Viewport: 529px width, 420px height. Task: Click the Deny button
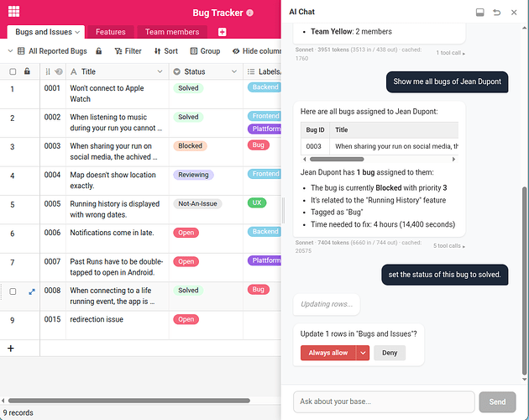coord(390,353)
